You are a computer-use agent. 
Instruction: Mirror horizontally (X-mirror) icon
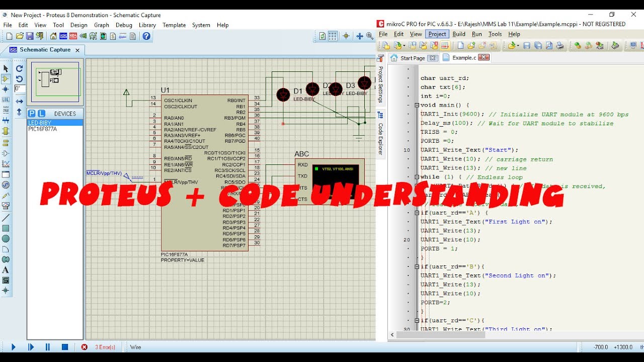pos(19,101)
